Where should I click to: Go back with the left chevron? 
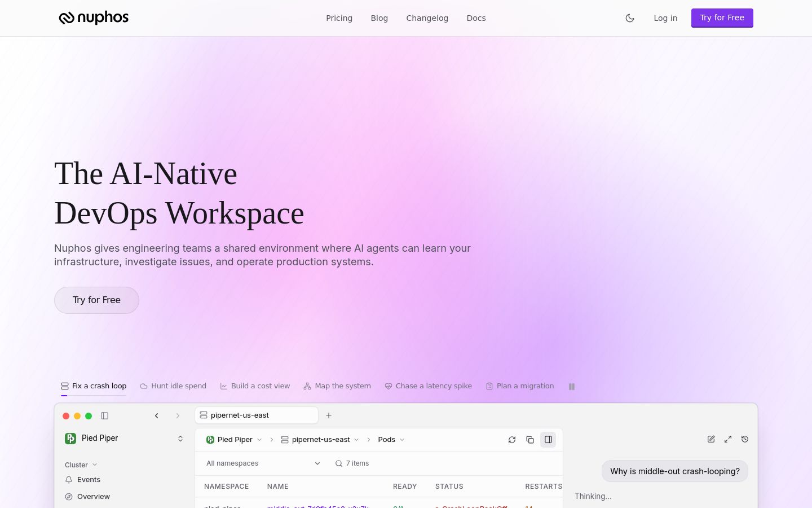click(x=157, y=416)
